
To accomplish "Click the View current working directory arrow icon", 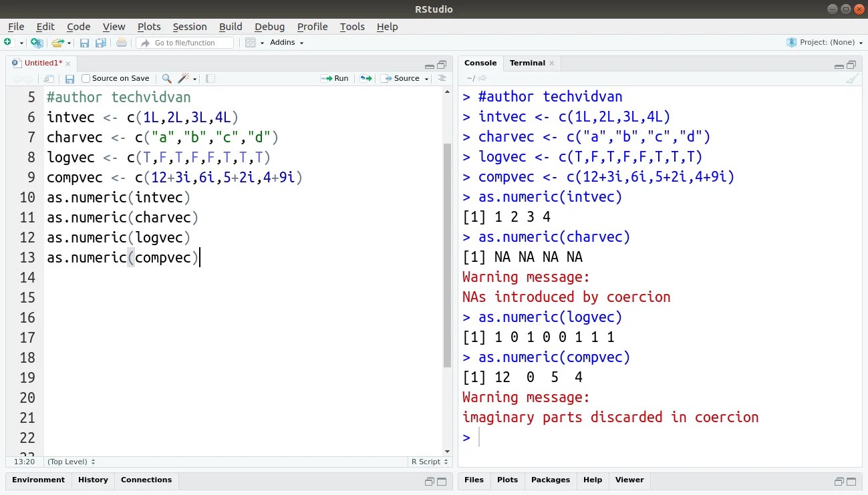I will [x=482, y=79].
